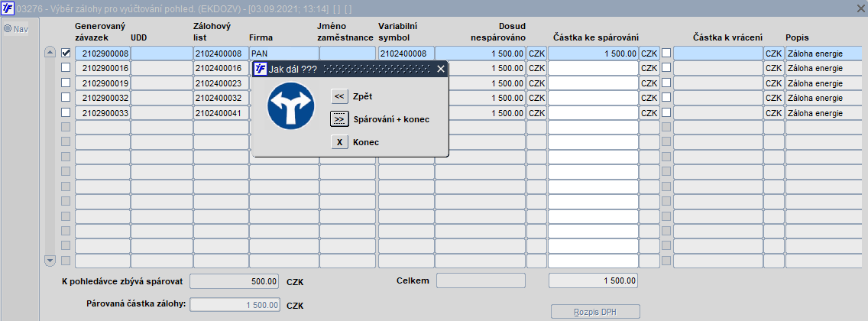
Task: Uncheck the row 2102900008 selection checkbox
Action: (66, 53)
